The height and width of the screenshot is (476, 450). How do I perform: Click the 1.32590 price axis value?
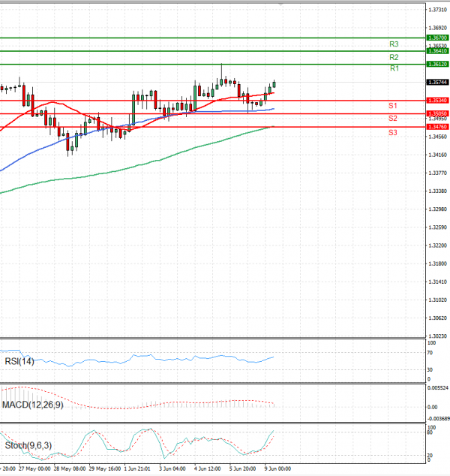click(x=437, y=227)
